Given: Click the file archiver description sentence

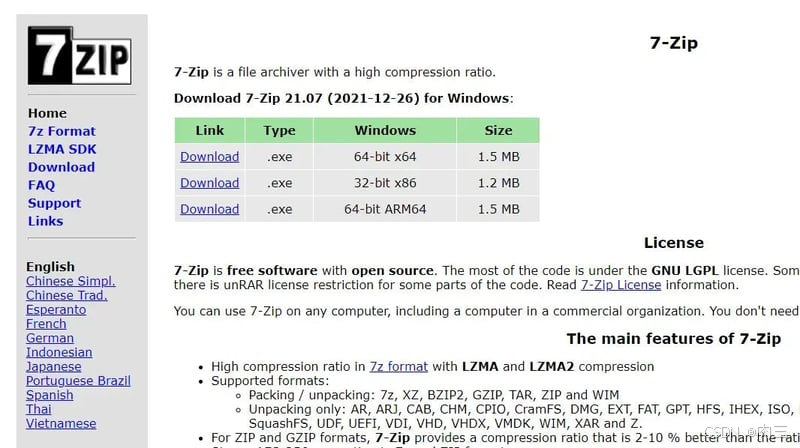Looking at the screenshot, I should 335,72.
